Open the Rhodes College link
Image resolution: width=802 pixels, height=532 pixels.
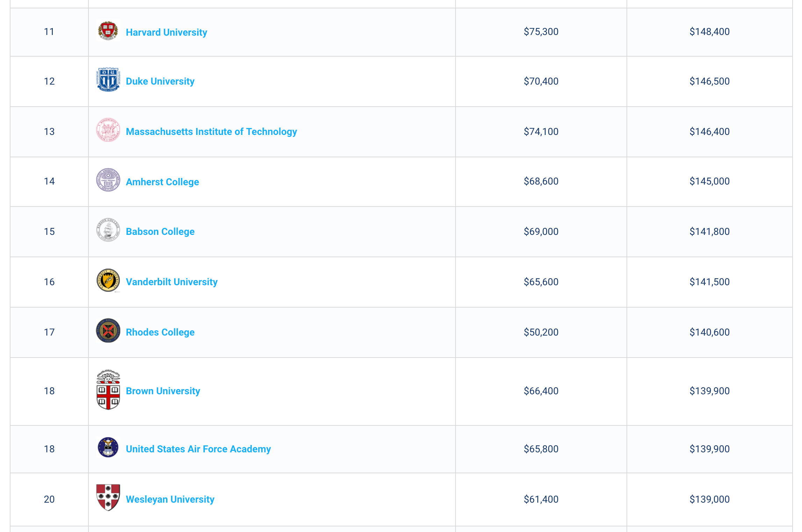click(160, 332)
